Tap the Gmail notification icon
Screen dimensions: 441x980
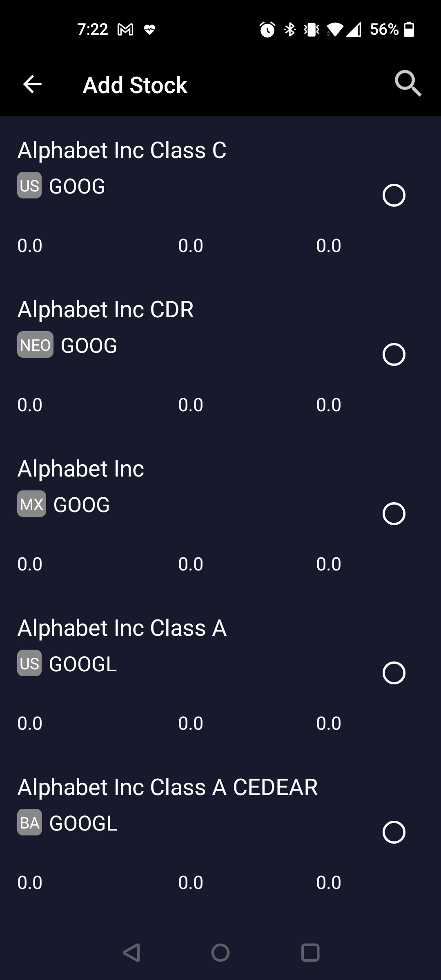click(x=125, y=29)
